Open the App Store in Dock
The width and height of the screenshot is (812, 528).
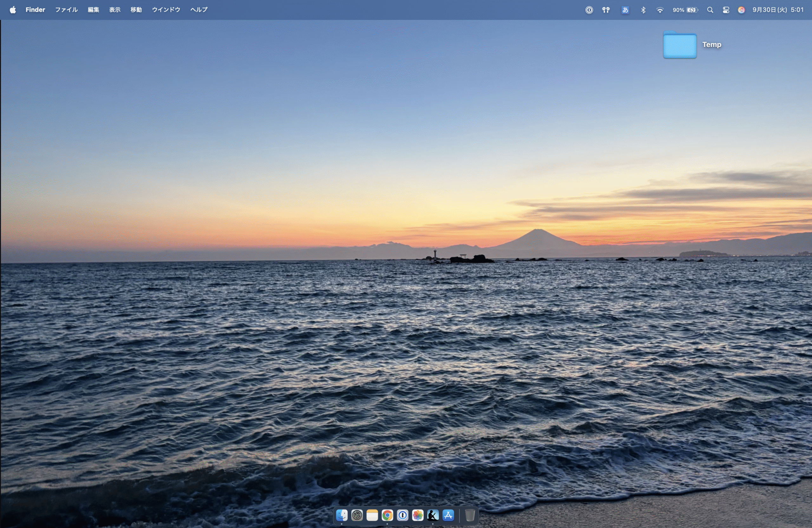448,515
